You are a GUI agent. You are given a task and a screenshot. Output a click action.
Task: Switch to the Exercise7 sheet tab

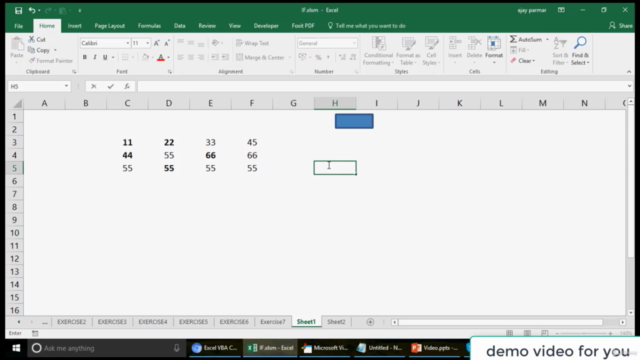pyautogui.click(x=273, y=322)
